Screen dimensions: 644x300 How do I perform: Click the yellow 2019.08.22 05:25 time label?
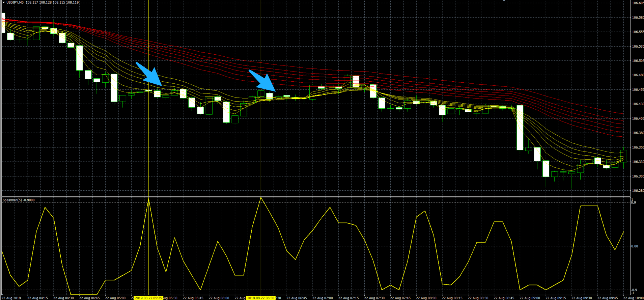tap(148, 298)
